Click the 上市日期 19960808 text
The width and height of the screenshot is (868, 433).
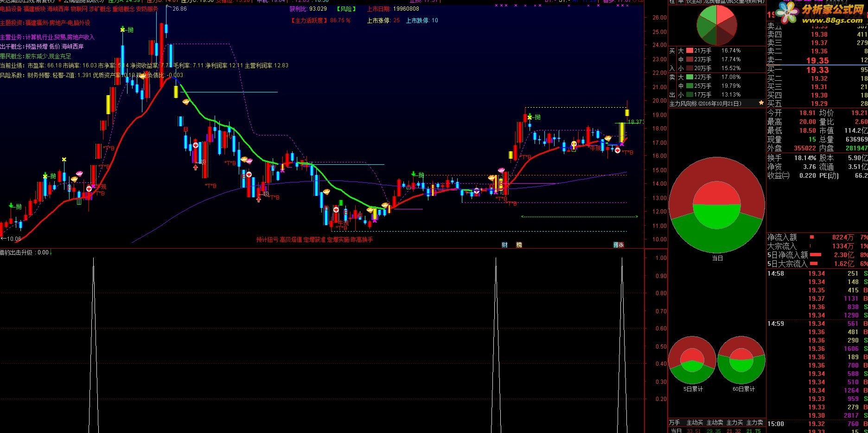tap(393, 9)
